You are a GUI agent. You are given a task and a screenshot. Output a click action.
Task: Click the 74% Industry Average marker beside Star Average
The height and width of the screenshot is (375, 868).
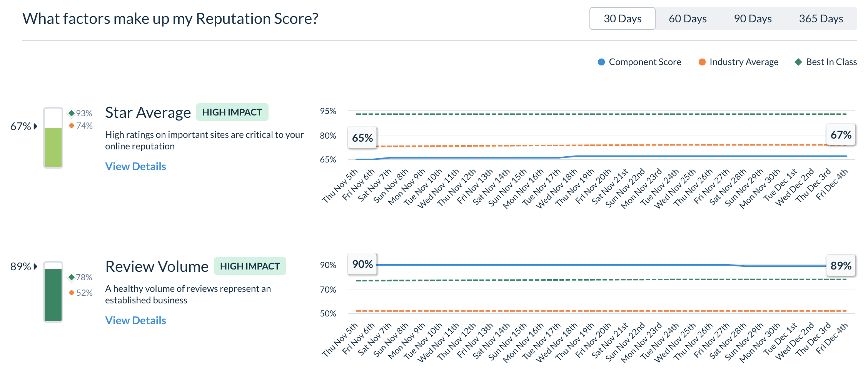pyautogui.click(x=72, y=125)
